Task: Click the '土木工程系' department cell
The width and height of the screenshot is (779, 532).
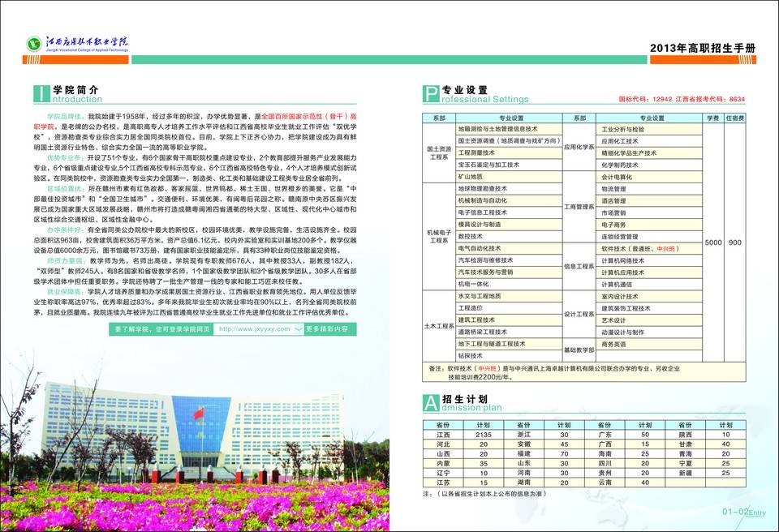Action: [439, 326]
